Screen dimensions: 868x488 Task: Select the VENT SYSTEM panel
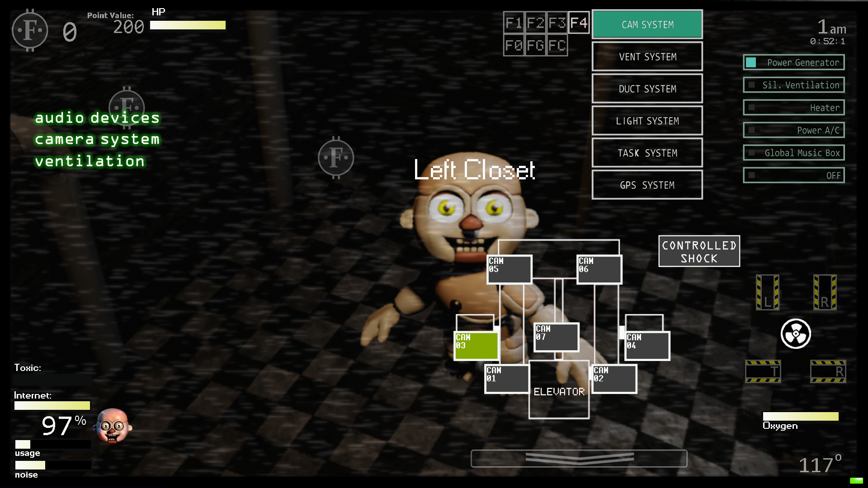click(647, 56)
